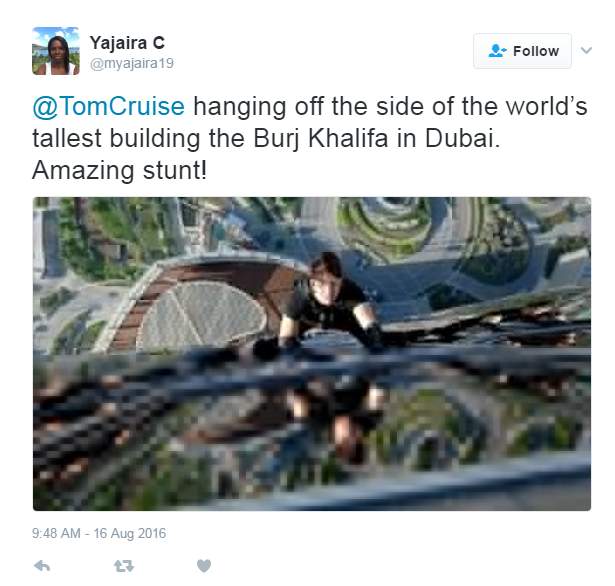Click the "16 Aug 2016" date text
The image size is (615, 586).
pyautogui.click(x=134, y=533)
